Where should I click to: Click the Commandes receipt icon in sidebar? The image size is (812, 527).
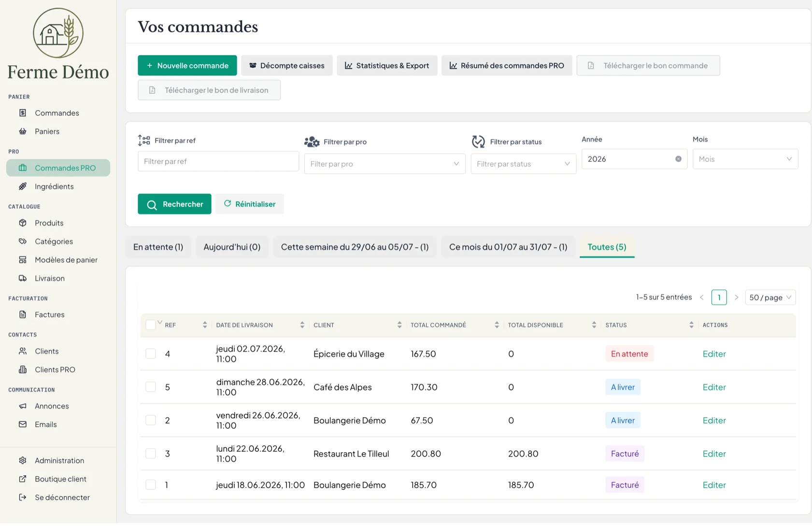point(23,113)
